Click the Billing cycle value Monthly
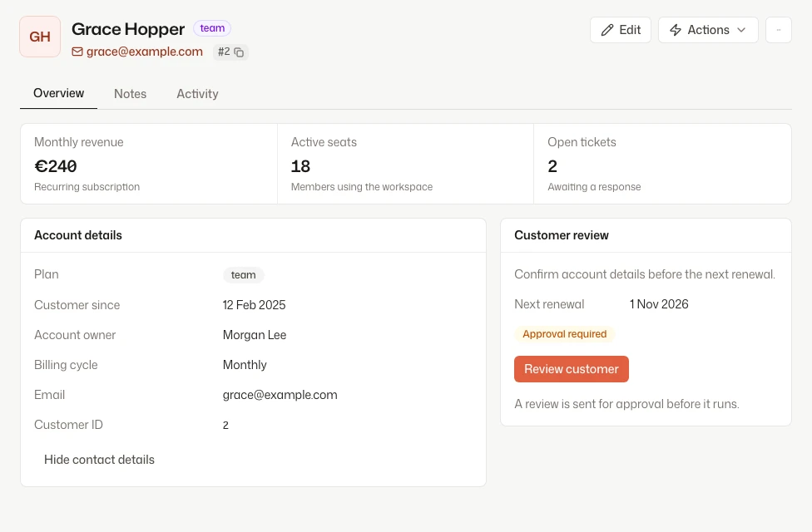This screenshot has height=532, width=812. pos(245,365)
